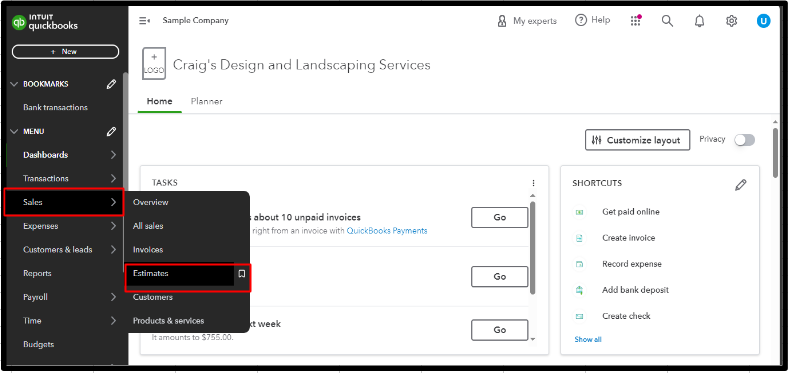Expand the Sales submenu arrow
Viewport: 788px width, 373px height.
113,202
